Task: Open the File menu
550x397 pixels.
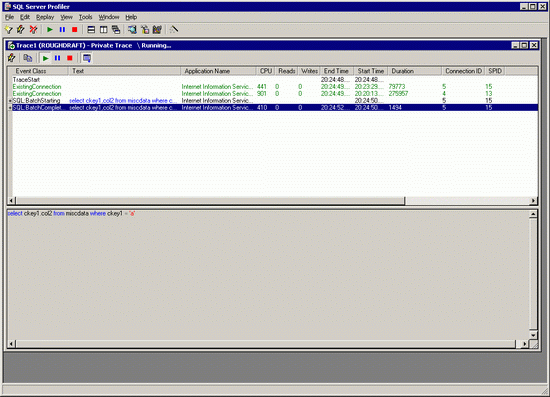Action: click(9, 17)
